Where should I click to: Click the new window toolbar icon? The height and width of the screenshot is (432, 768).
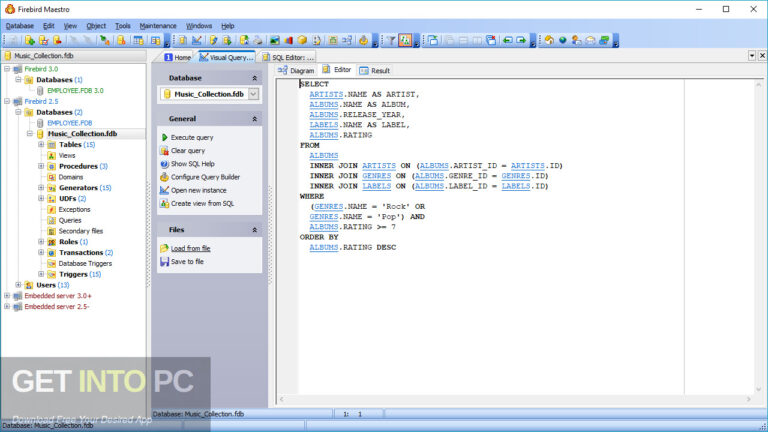pos(433,40)
